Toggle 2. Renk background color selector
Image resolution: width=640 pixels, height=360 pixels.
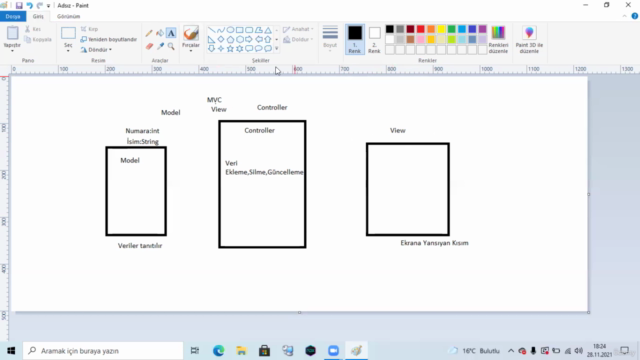(374, 40)
